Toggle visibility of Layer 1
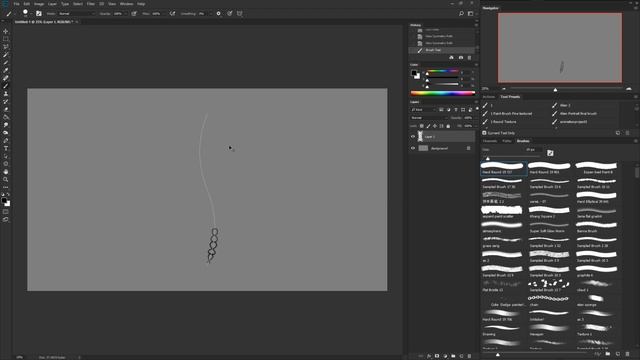The width and height of the screenshot is (640, 360). pyautogui.click(x=413, y=137)
